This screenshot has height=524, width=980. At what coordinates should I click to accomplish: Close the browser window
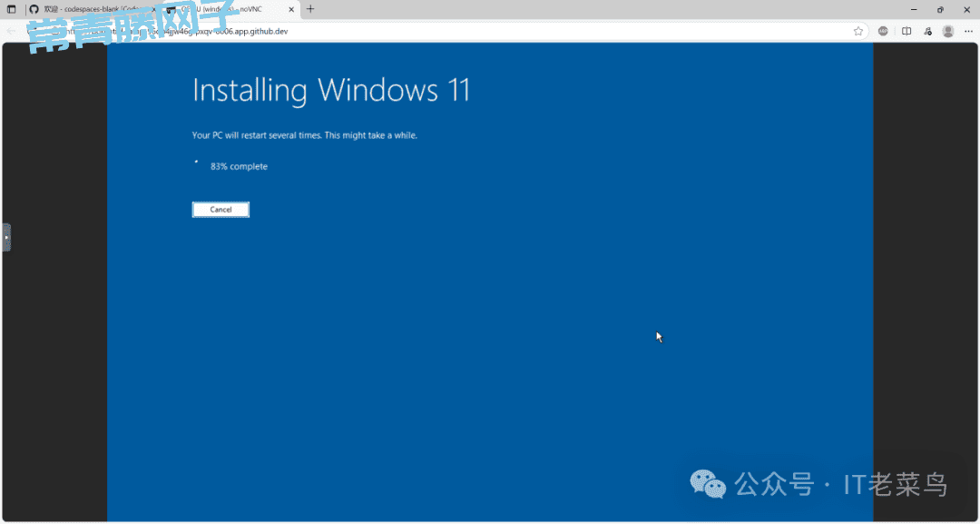966,9
